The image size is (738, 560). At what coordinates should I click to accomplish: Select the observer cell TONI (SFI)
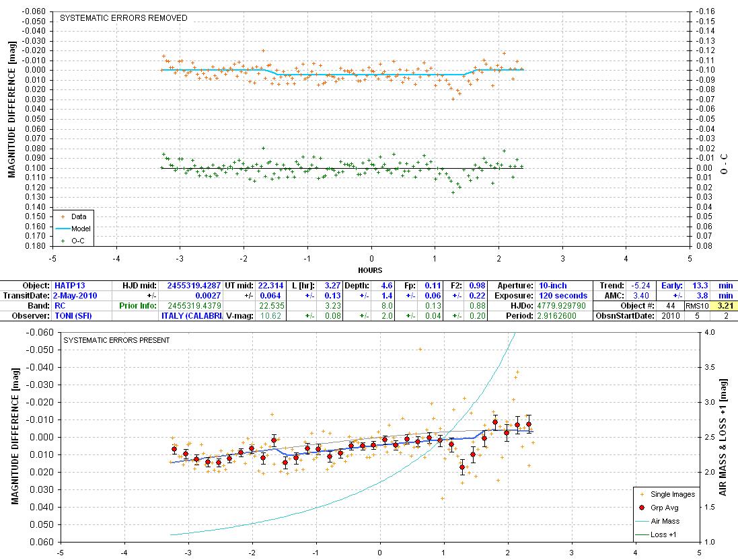[x=73, y=316]
